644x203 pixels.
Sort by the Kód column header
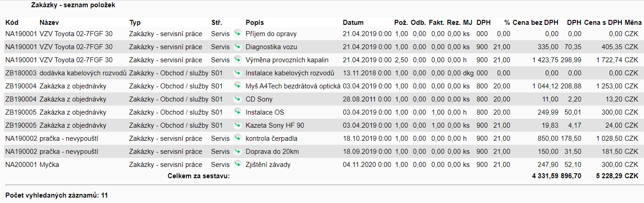coord(12,22)
